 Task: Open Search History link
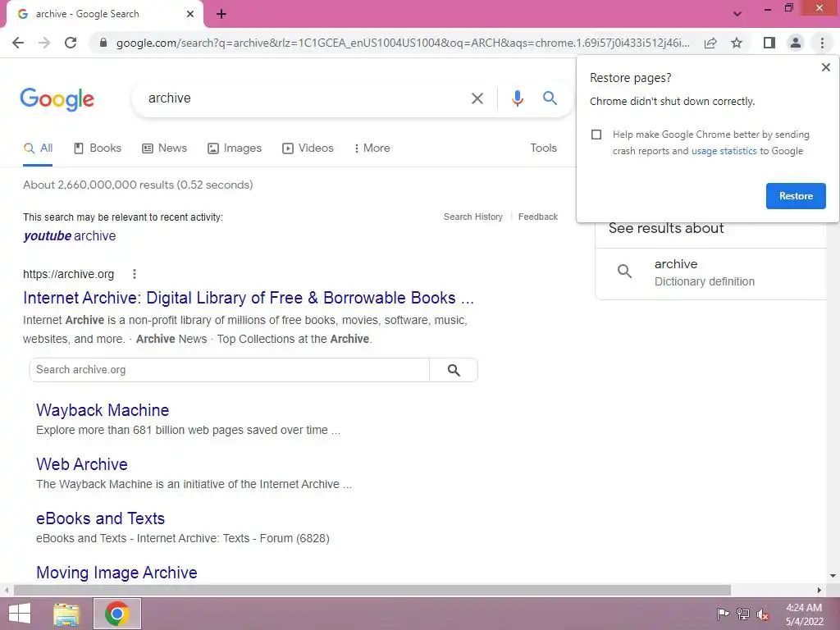(x=473, y=217)
